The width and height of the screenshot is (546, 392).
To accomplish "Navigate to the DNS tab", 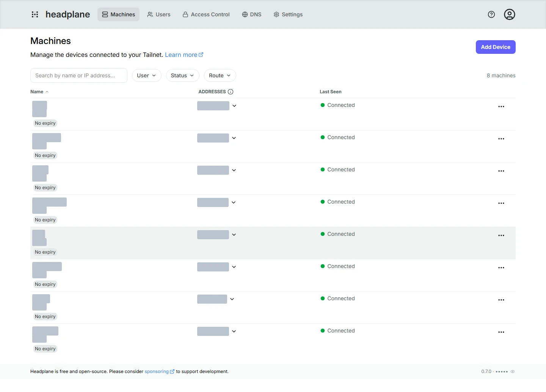I will (x=252, y=14).
